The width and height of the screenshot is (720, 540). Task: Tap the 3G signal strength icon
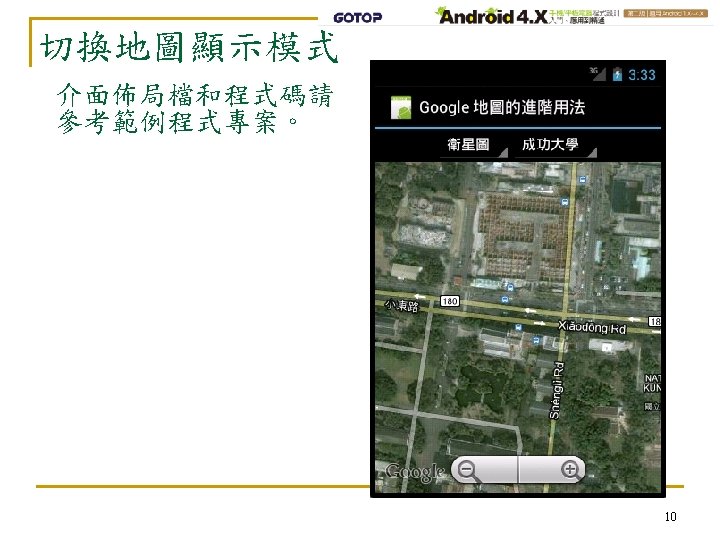click(x=598, y=74)
